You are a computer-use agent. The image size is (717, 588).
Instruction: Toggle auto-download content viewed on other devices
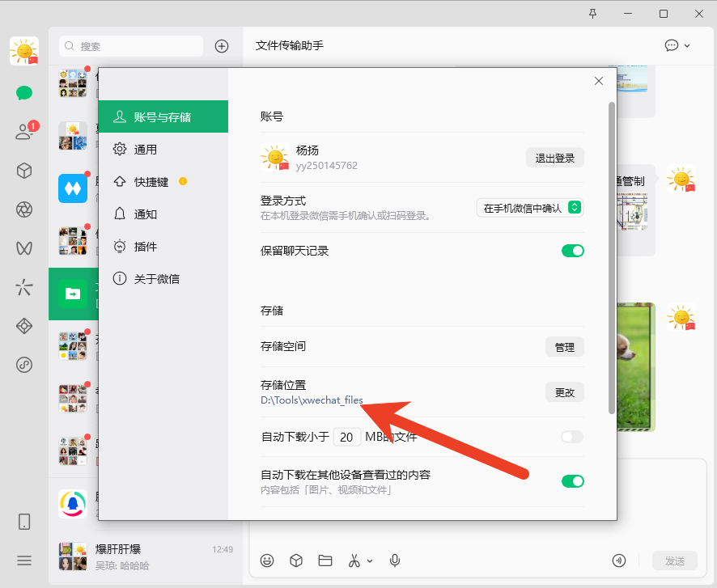572,481
